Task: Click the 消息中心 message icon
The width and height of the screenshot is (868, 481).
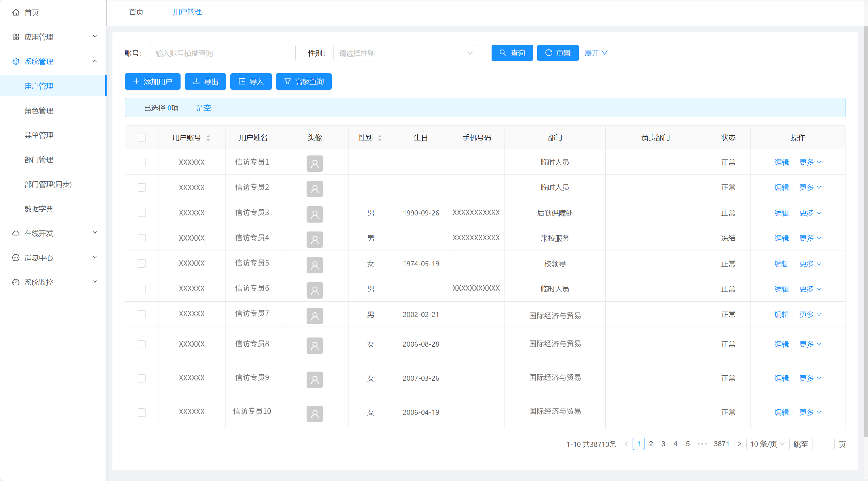Action: click(16, 258)
